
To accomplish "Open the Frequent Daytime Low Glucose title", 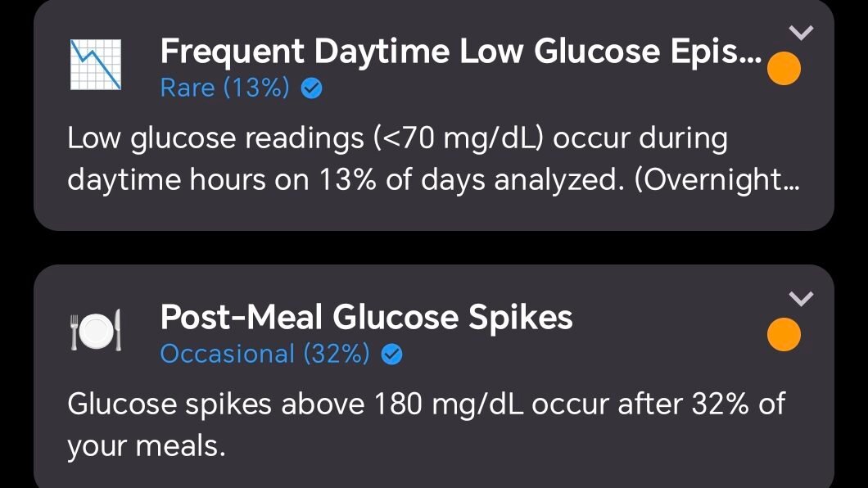I will point(460,52).
